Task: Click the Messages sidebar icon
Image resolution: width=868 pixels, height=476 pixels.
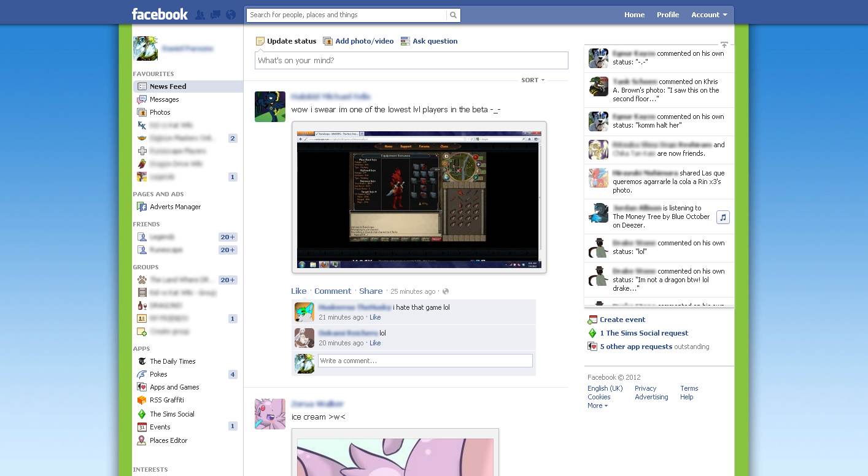Action: [142, 99]
